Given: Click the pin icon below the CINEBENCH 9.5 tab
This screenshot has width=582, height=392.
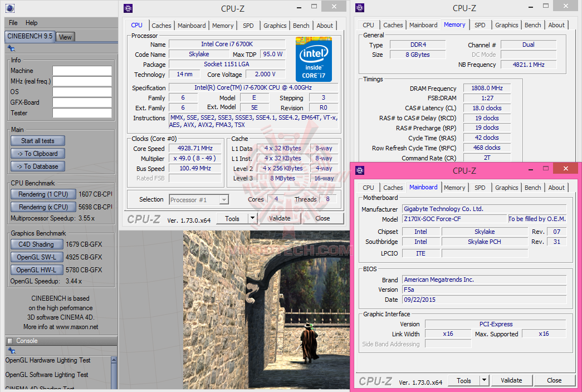Looking at the screenshot, I should tap(11, 48).
